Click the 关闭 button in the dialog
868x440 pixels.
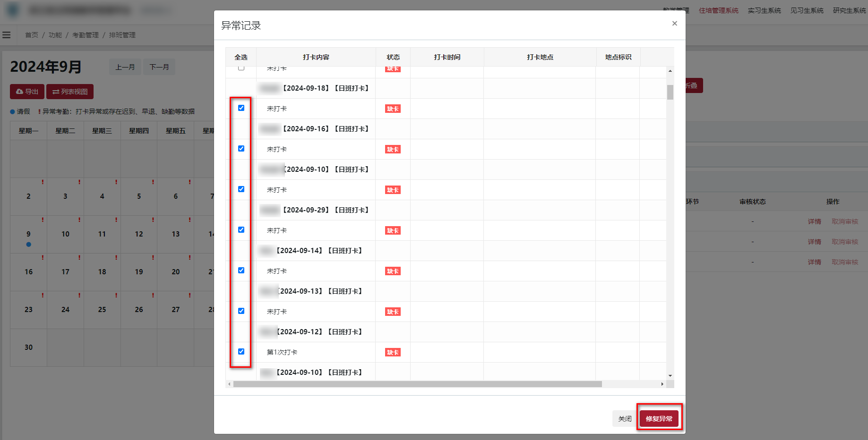(625, 419)
